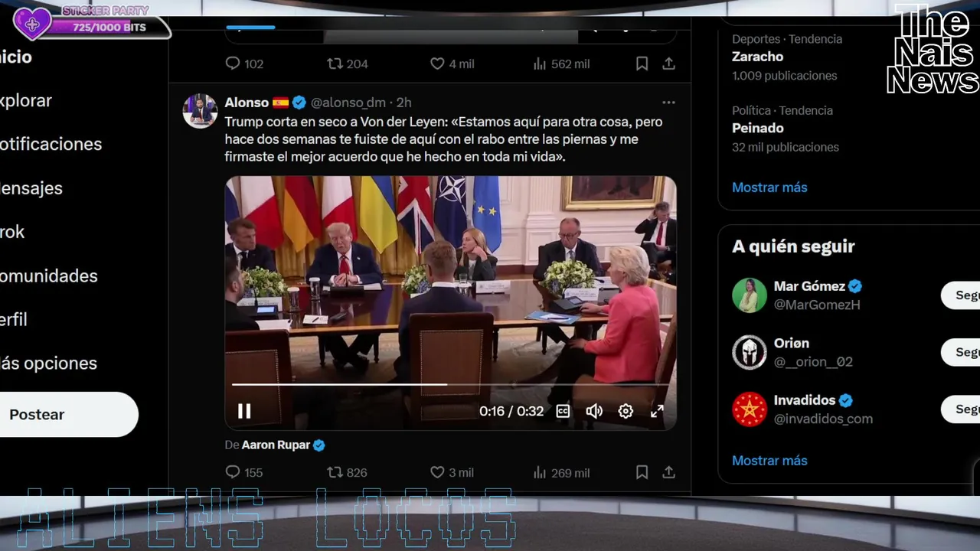Open Mar Gómez's profile name
Image resolution: width=980 pixels, height=551 pixels.
809,286
